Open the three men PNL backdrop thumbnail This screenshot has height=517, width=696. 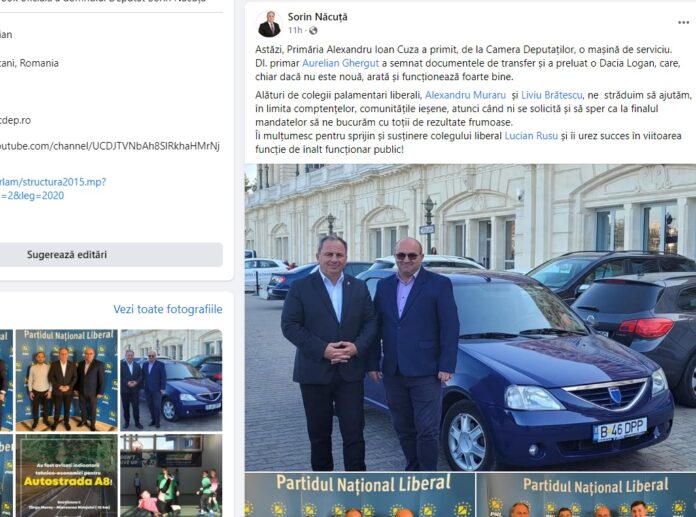pos(67,380)
